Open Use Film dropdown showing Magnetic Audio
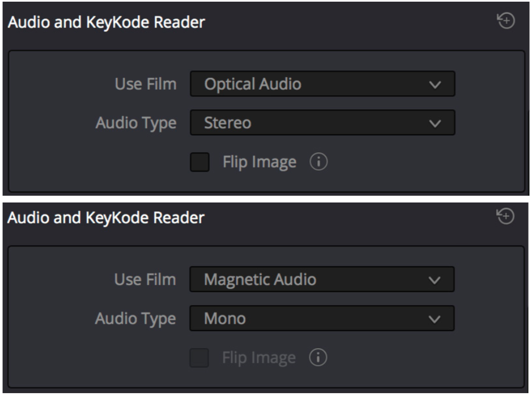The image size is (532, 396). pyautogui.click(x=322, y=279)
